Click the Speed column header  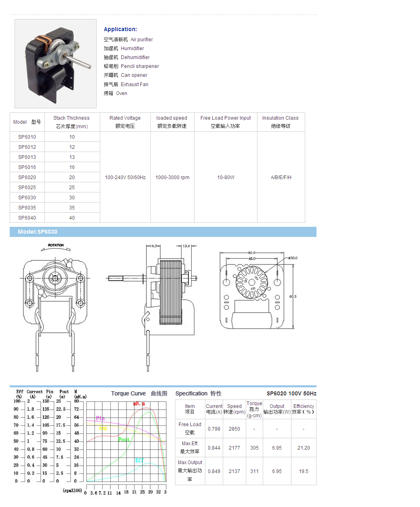pyautogui.click(x=234, y=409)
